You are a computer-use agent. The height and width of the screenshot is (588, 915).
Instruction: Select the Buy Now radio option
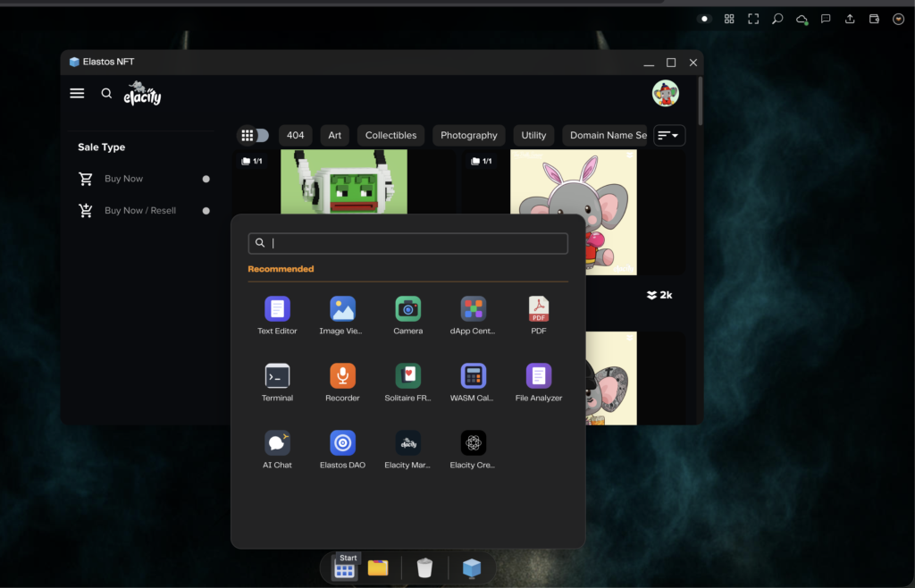coord(206,179)
